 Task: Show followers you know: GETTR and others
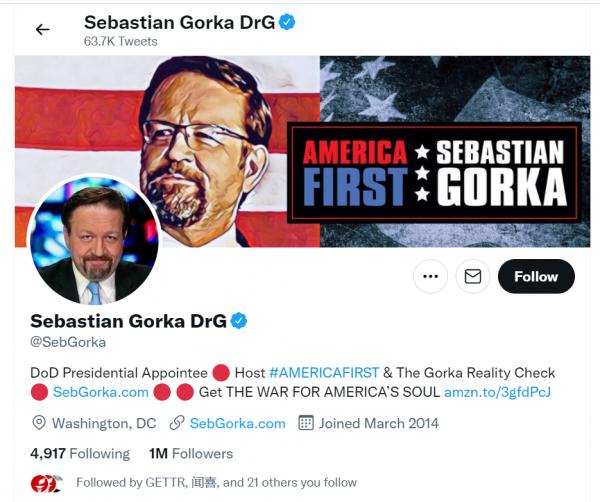(215, 483)
